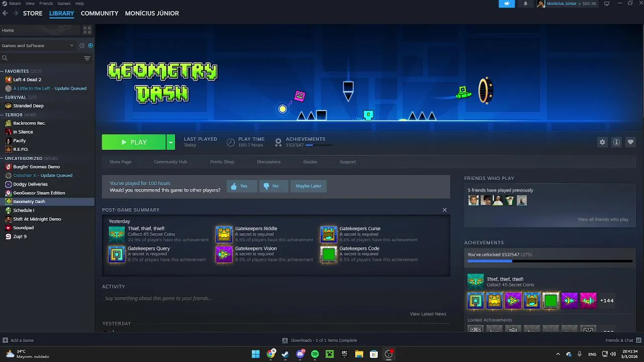
Task: Open the announcements megaphone icon
Action: [507, 4]
